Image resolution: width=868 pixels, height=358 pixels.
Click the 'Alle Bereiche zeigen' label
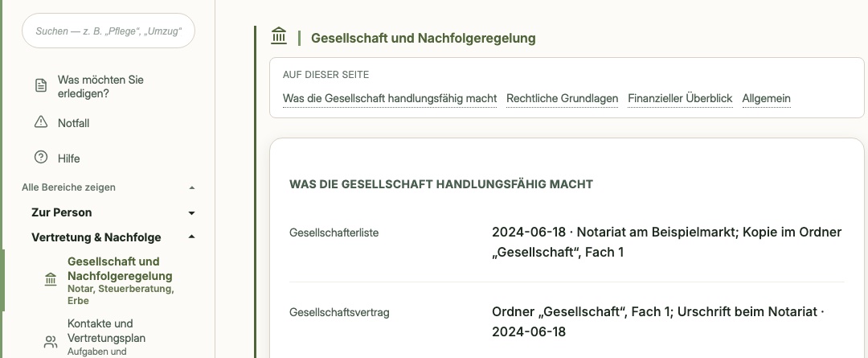(68, 187)
